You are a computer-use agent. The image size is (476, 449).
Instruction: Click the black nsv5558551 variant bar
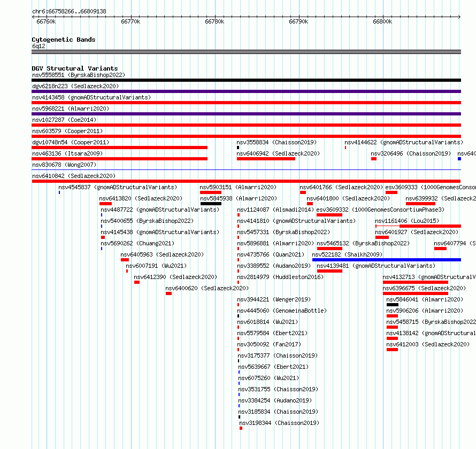246,80
